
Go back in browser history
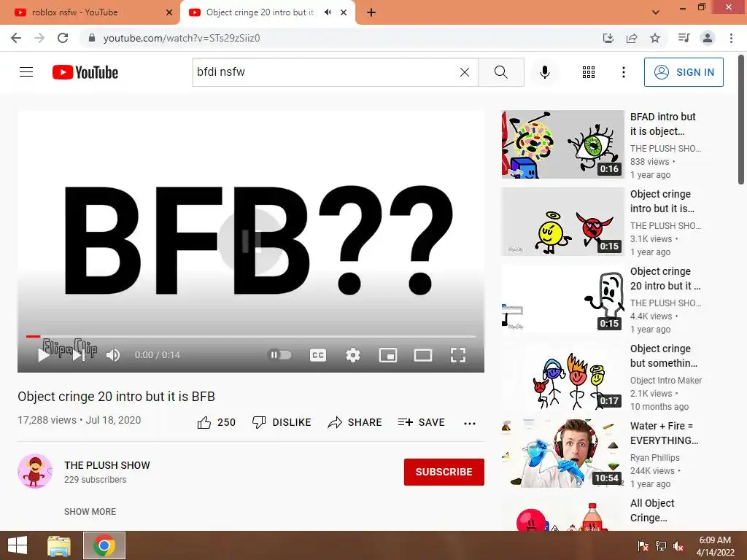(16, 38)
